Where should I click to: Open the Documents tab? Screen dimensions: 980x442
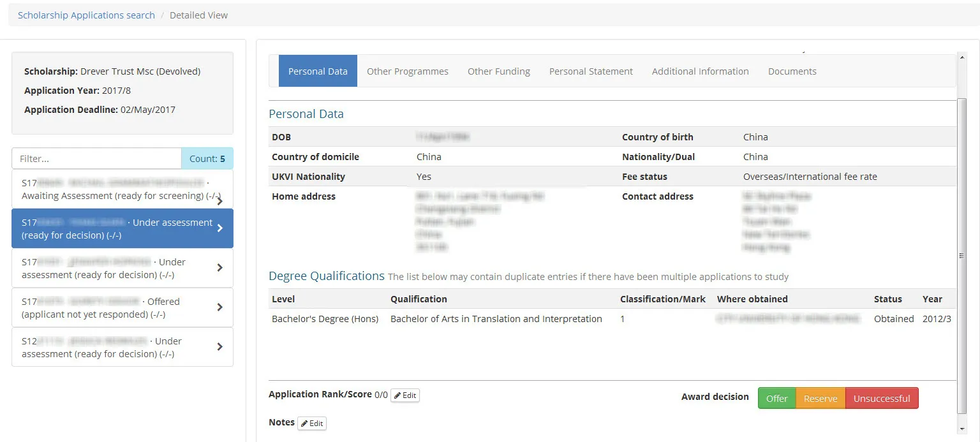click(x=792, y=71)
